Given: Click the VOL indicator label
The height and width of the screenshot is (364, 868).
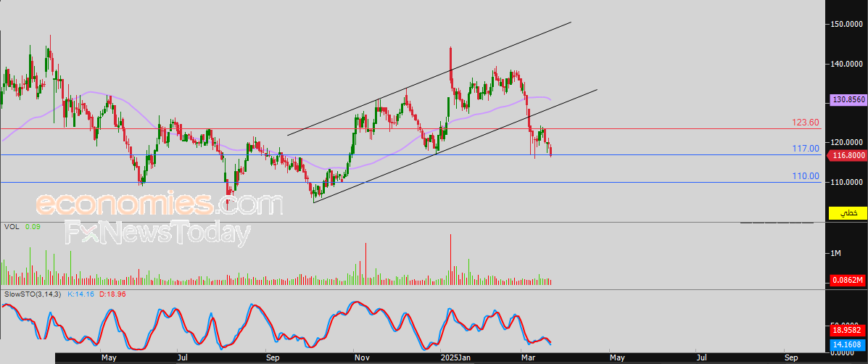Looking at the screenshot, I should click(x=11, y=227).
